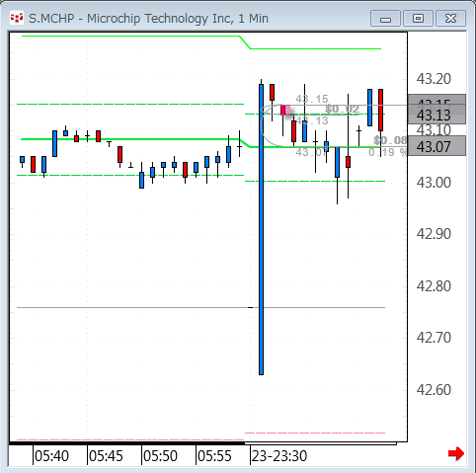Screen dimensions: 476x473
Task: Click the 43.13 price marker on the price axis
Action: [x=436, y=115]
